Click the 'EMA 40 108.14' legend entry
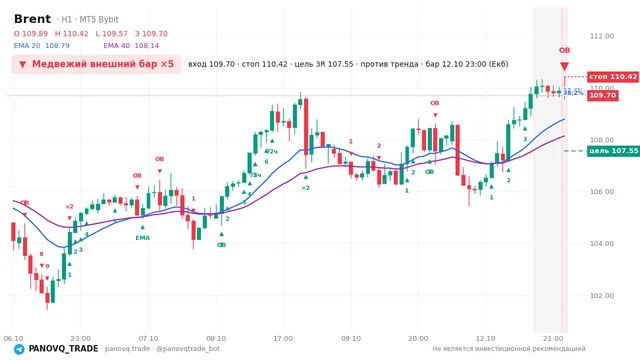Image resolution: width=640 pixels, height=360 pixels. pos(131,46)
